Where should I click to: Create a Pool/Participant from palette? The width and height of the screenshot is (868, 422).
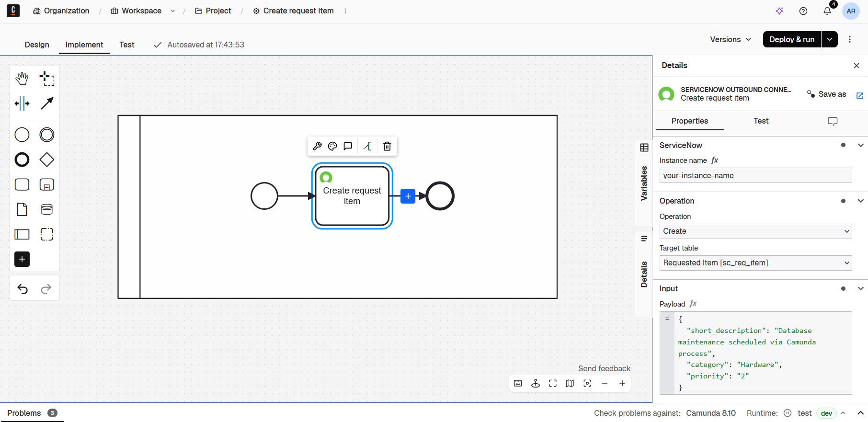pyautogui.click(x=22, y=234)
